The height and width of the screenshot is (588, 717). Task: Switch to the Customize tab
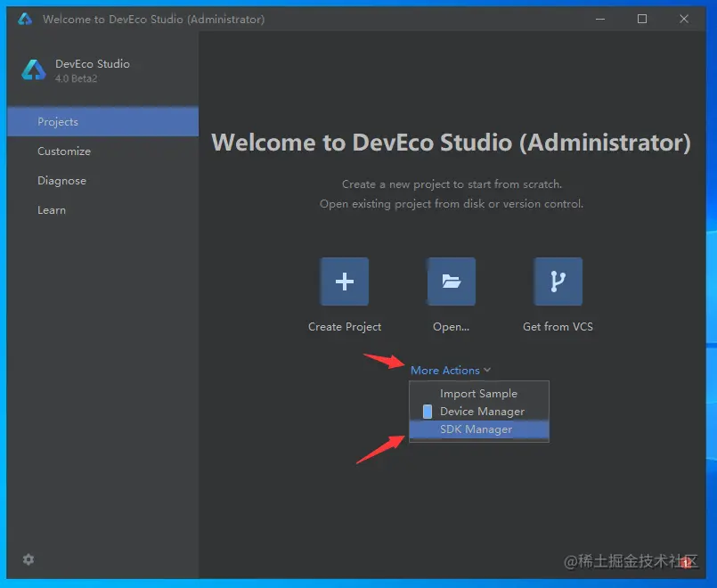[x=103, y=151]
